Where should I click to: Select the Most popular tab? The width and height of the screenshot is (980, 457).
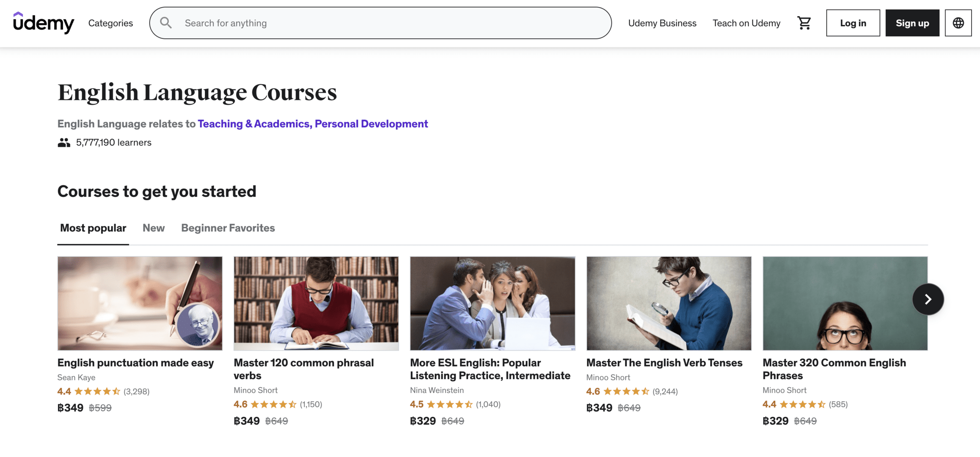pos(93,228)
